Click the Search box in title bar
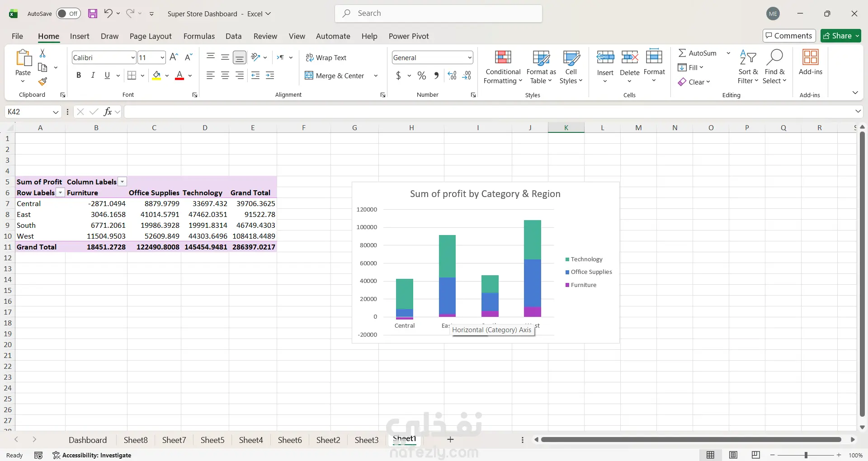This screenshot has height=461, width=868. point(439,14)
